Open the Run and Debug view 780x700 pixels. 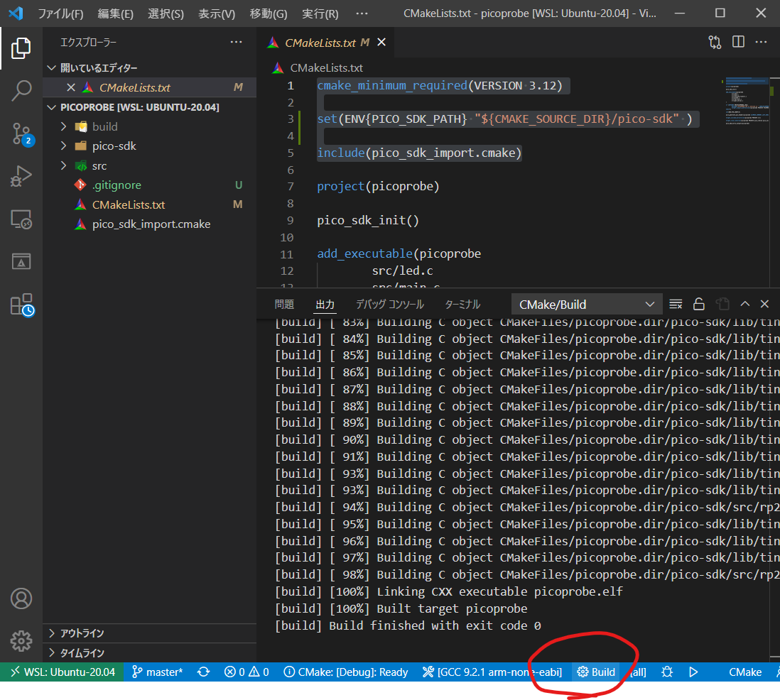[21, 177]
